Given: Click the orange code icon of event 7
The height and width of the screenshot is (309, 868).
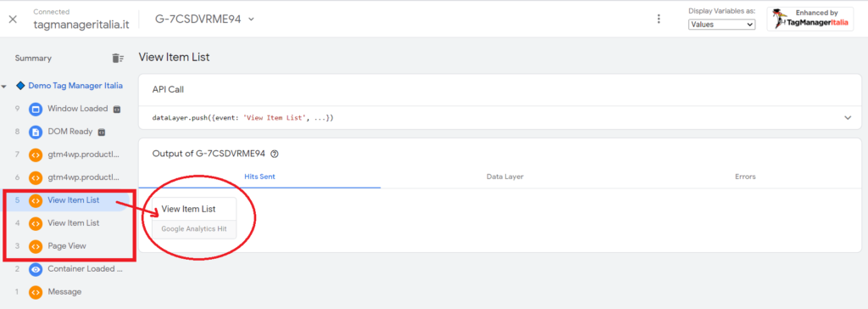Looking at the screenshot, I should tap(36, 154).
